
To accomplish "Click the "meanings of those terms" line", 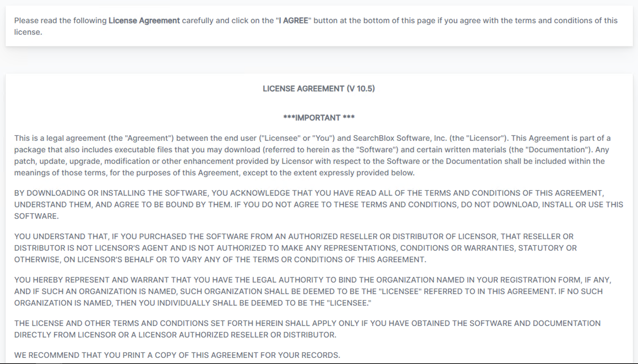I will [x=214, y=173].
